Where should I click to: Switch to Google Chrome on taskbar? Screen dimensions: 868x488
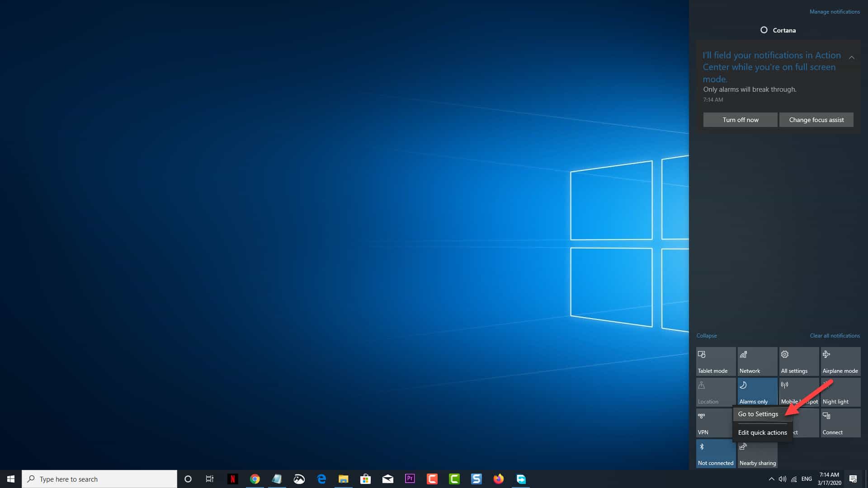pyautogui.click(x=255, y=479)
